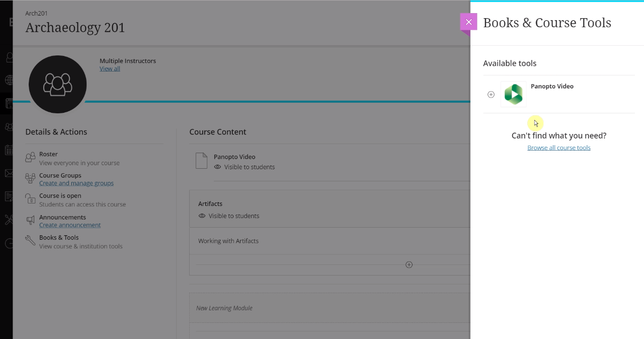
Task: Expand the Artifacts learning module
Action: pos(210,204)
